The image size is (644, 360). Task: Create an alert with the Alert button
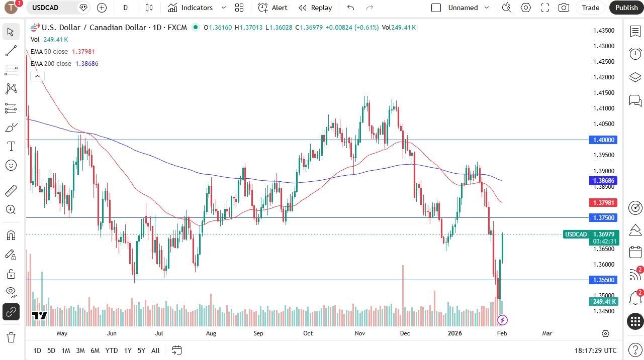click(273, 8)
